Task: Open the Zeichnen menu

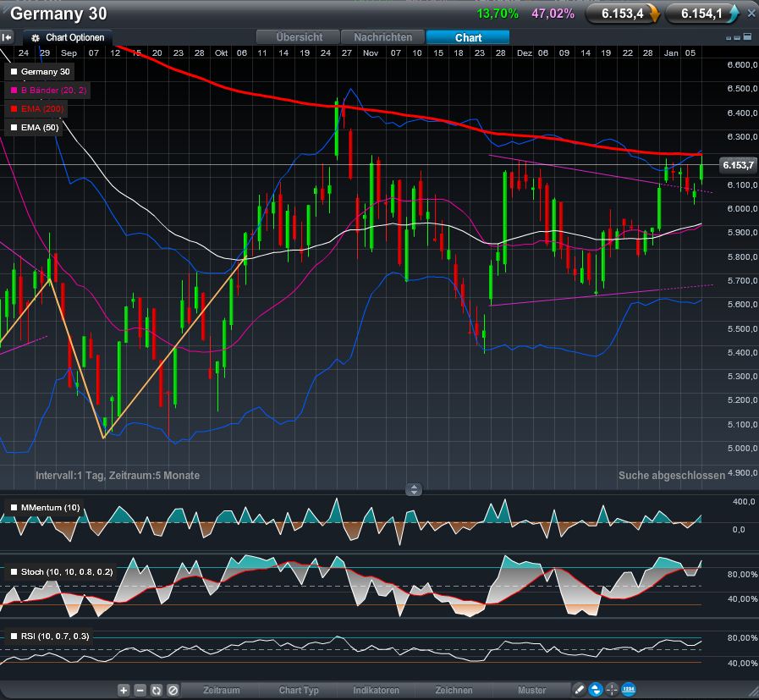Action: coord(454,691)
